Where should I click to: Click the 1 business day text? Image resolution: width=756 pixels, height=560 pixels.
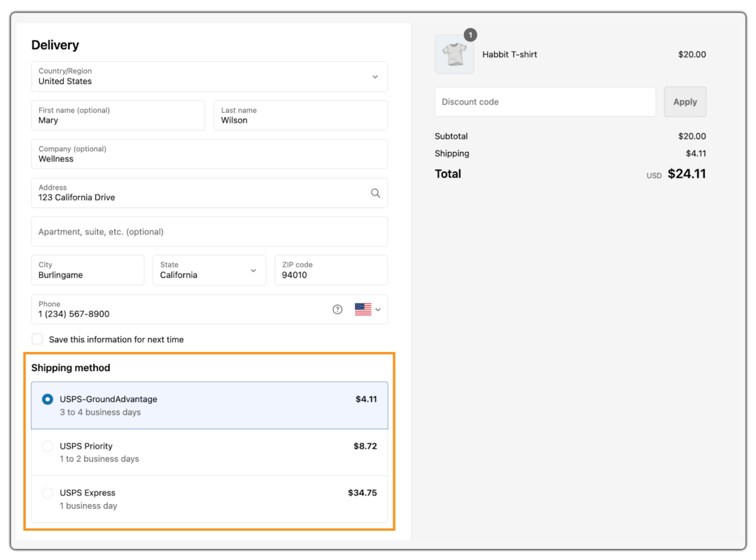click(x=89, y=505)
